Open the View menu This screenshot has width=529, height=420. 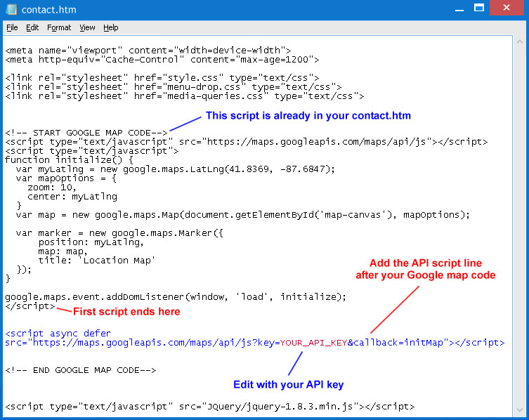point(87,27)
